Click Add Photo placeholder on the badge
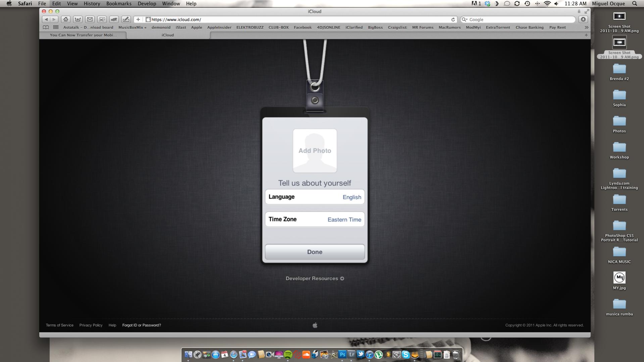Image resolution: width=644 pixels, height=362 pixels. pos(315,151)
